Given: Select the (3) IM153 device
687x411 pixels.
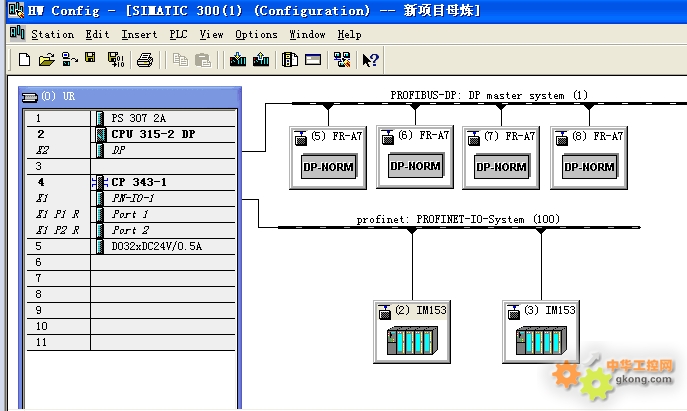Looking at the screenshot, I should [x=541, y=332].
